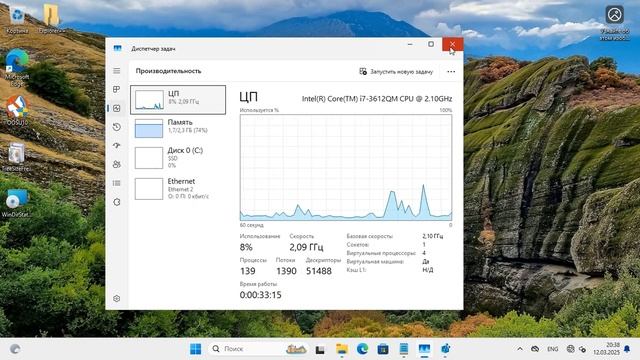This screenshot has height=360, width=640.
Task: Open the Startup apps sidebar icon
Action: point(117,145)
